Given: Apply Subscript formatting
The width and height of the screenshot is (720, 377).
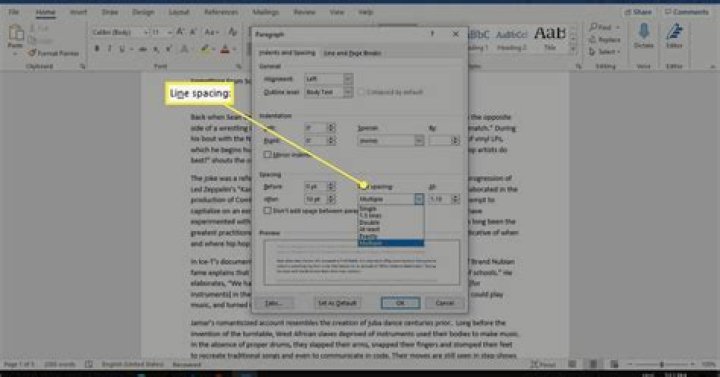Looking at the screenshot, I should [x=156, y=49].
